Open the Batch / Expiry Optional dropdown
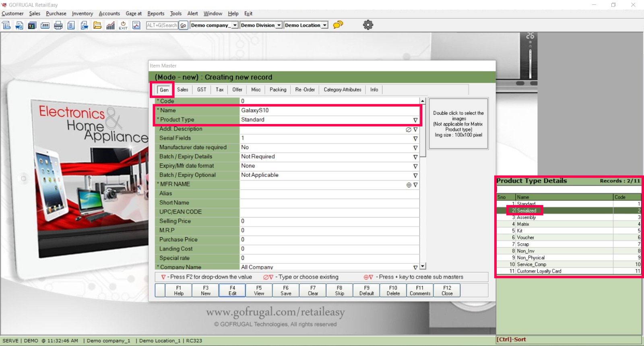 click(x=415, y=176)
